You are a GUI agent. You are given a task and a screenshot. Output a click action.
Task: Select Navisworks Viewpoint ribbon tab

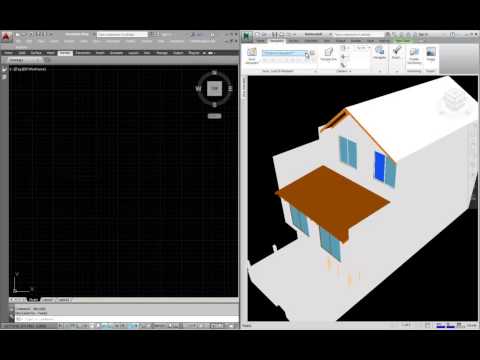point(277,41)
